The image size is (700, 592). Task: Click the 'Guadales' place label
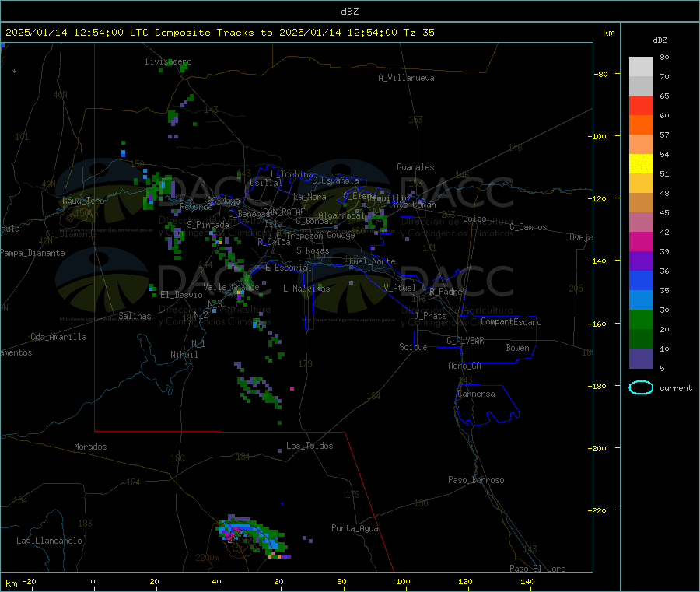(415, 167)
